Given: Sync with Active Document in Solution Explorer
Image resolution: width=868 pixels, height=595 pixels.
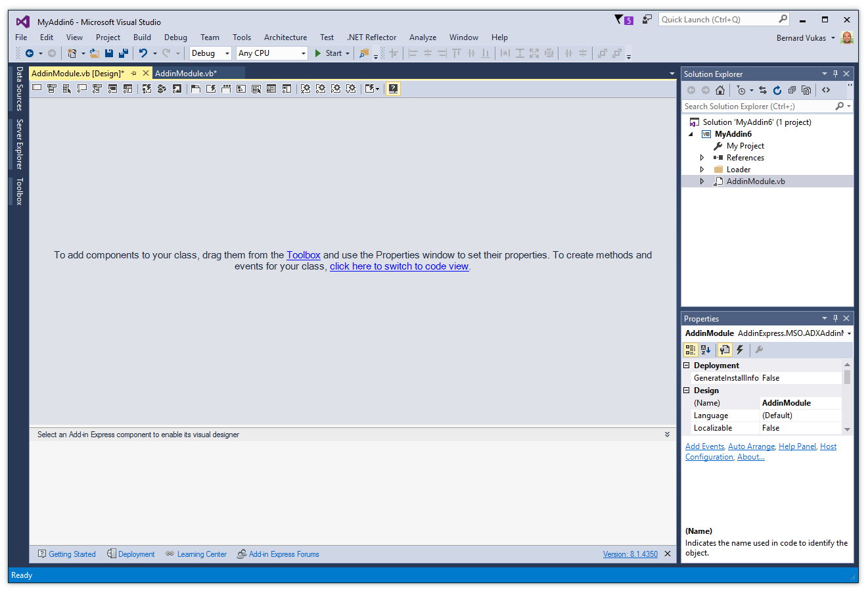Looking at the screenshot, I should pyautogui.click(x=763, y=90).
